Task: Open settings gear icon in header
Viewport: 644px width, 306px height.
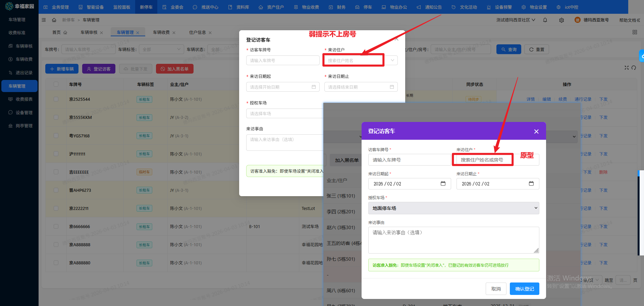Action: tap(561, 20)
